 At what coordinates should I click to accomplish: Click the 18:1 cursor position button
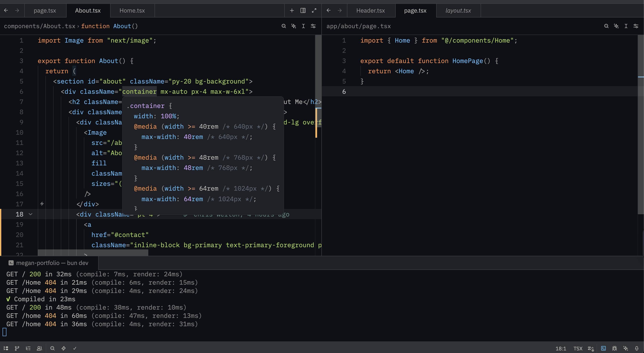coord(561,348)
